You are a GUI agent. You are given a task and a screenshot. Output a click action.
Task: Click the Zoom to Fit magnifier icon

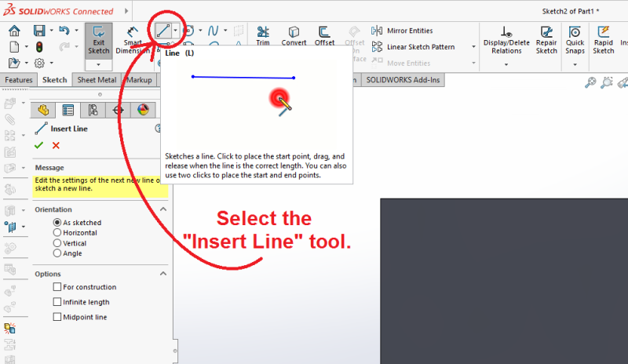(590, 83)
